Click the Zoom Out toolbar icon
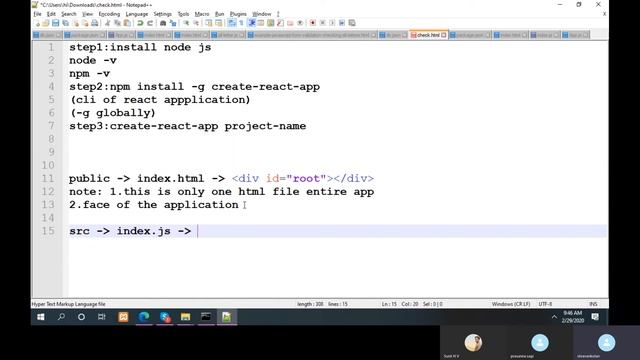 (196, 23)
